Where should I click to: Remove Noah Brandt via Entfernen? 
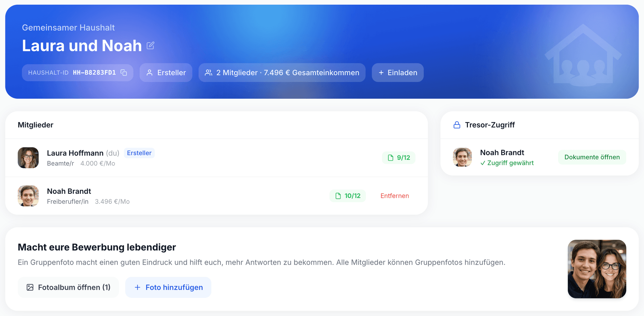pyautogui.click(x=395, y=196)
